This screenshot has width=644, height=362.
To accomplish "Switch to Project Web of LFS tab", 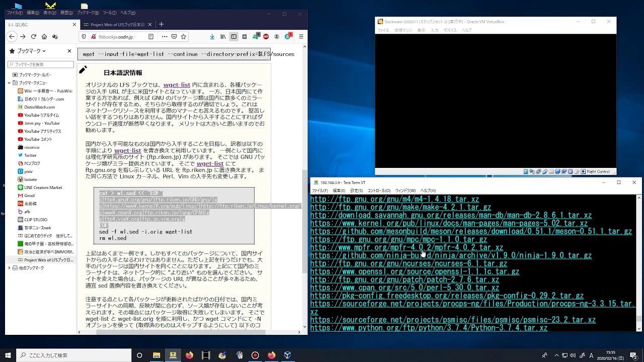I will [117, 24].
